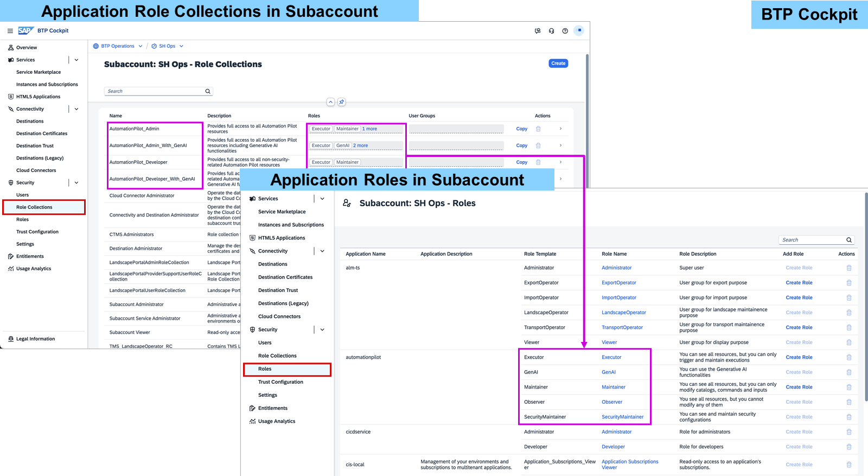Select Instances and Subscriptions in Role Collections window sidebar
Image resolution: width=868 pixels, height=476 pixels.
[x=47, y=85]
